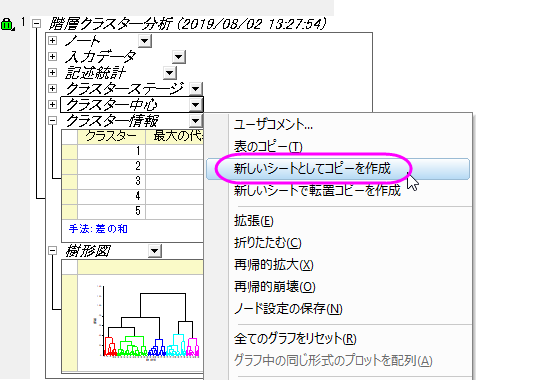Open the クラスター中心 dropdown arrow
The image size is (538, 380).
[x=195, y=105]
